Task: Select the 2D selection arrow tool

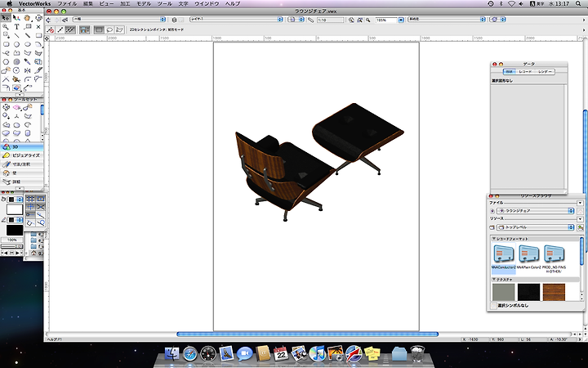Action: [x=6, y=18]
